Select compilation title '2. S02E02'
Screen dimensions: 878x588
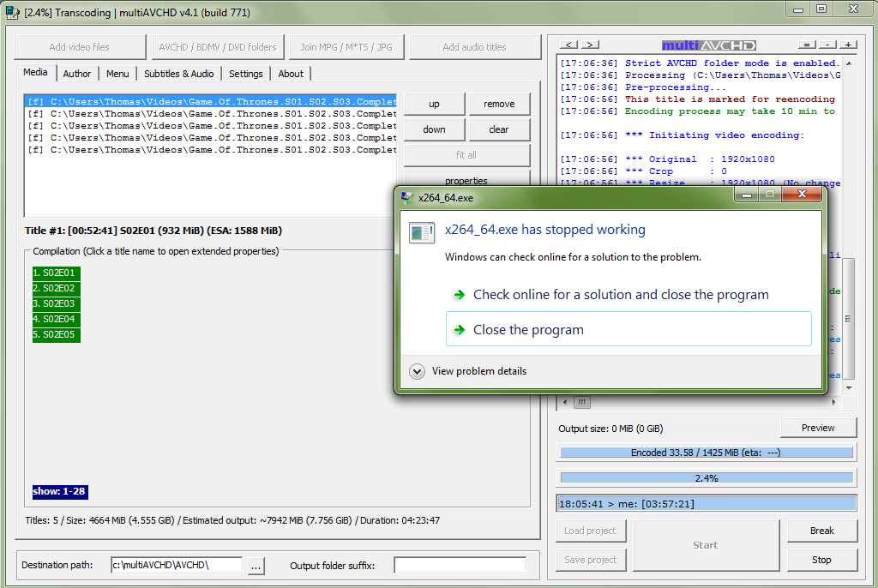57,288
